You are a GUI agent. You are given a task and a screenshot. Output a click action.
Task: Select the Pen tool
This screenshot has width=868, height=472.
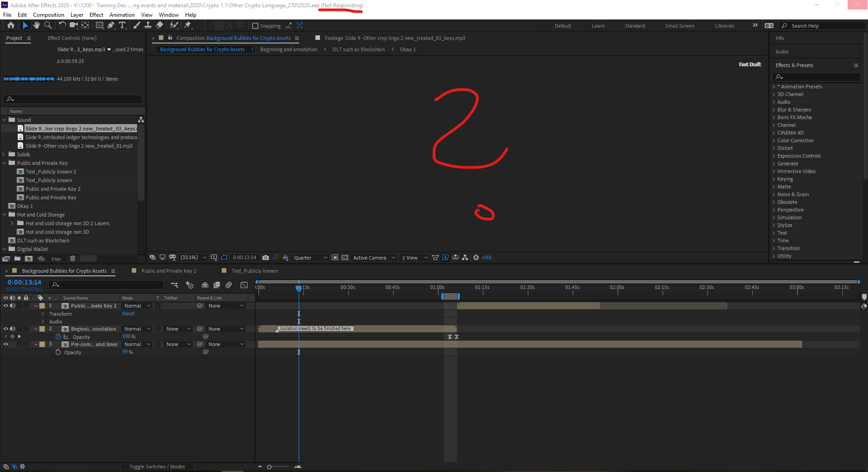111,25
